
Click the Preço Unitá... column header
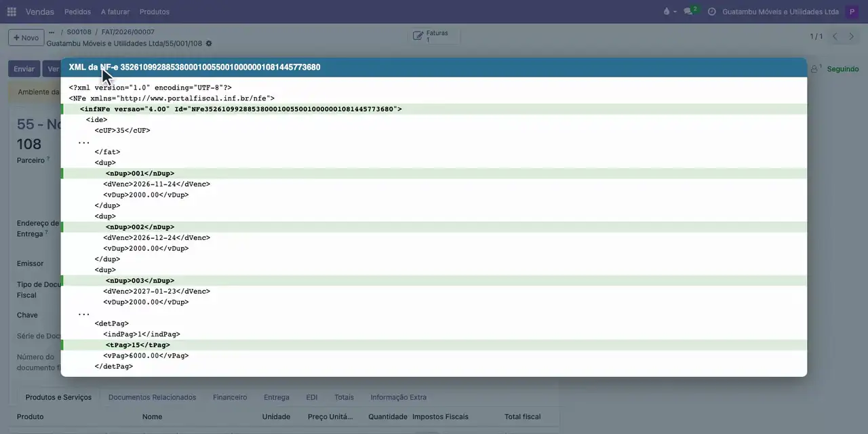point(330,416)
